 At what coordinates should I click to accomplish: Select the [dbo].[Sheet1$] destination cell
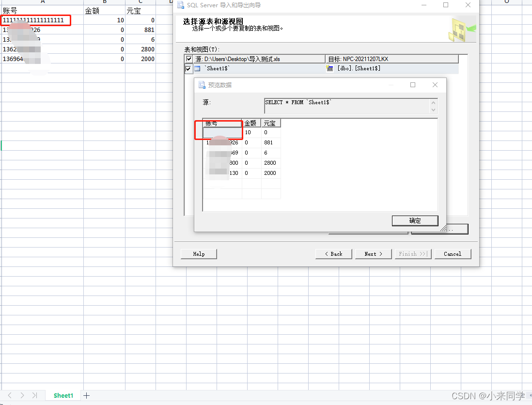pos(392,68)
